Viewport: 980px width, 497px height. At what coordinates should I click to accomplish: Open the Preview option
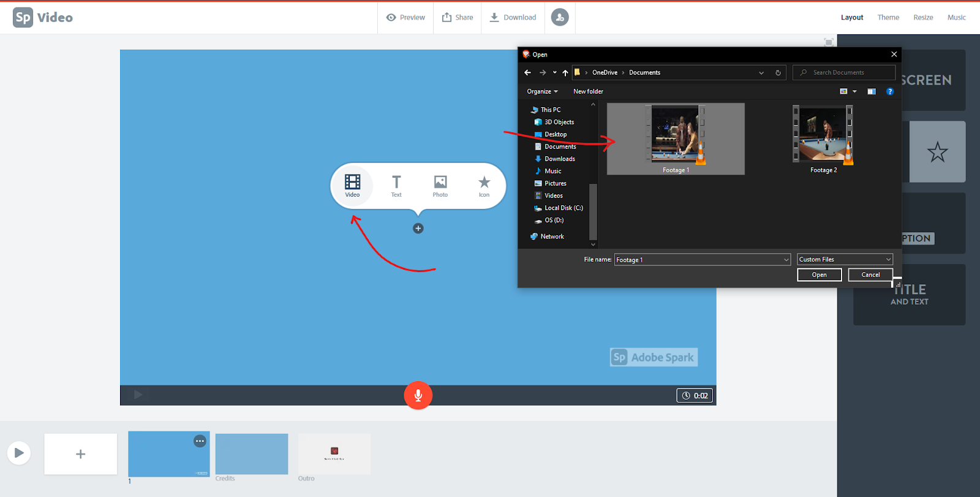[405, 17]
